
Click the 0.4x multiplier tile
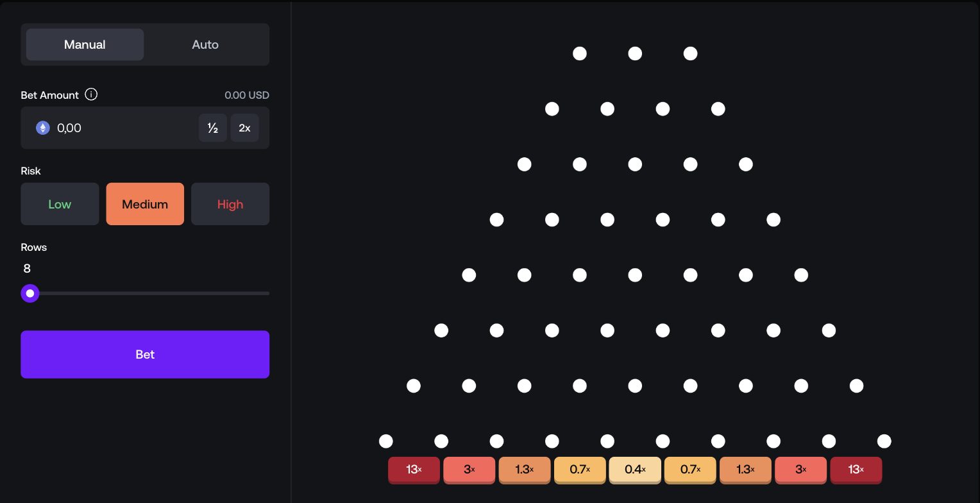point(634,470)
